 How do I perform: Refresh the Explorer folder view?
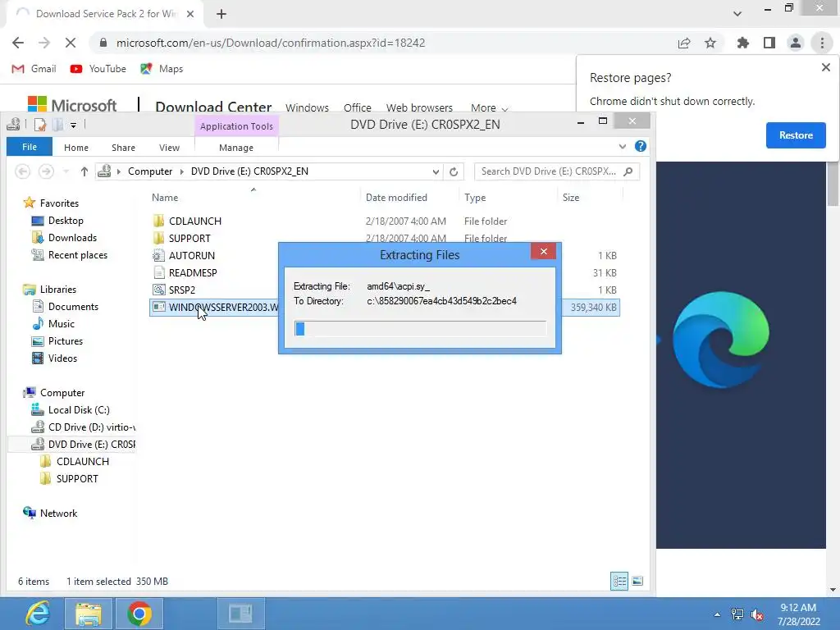pos(453,171)
